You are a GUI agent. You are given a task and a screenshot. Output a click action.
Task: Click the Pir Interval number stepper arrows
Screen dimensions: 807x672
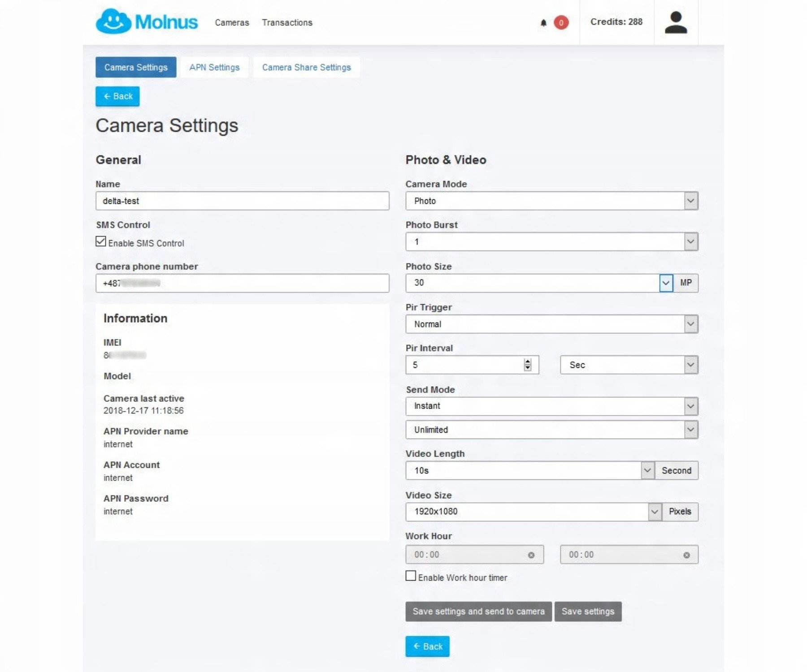(528, 365)
